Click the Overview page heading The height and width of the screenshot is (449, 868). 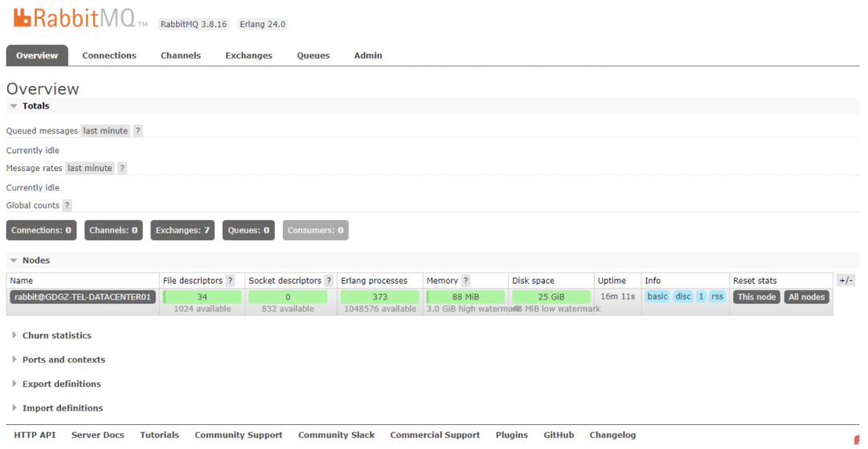[43, 89]
